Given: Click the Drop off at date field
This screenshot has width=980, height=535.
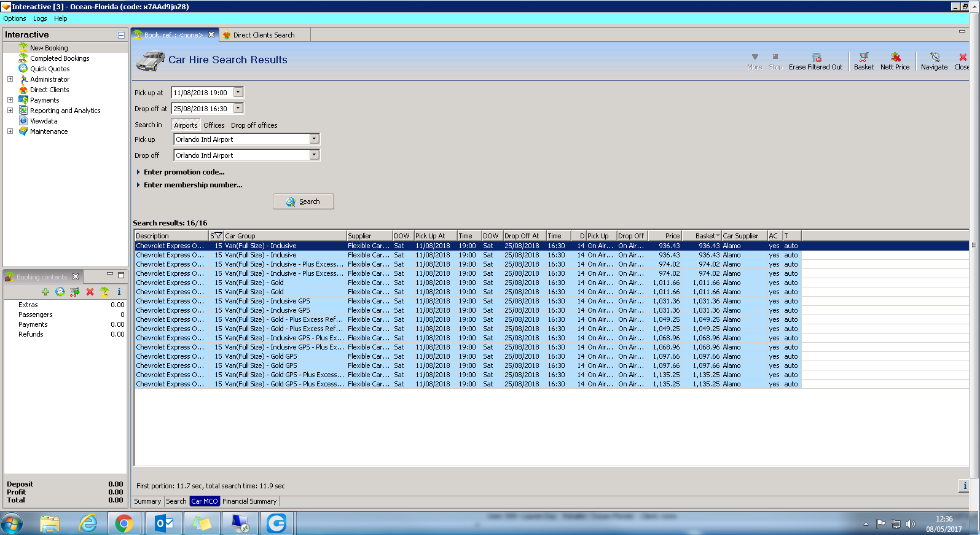Looking at the screenshot, I should pyautogui.click(x=202, y=108).
